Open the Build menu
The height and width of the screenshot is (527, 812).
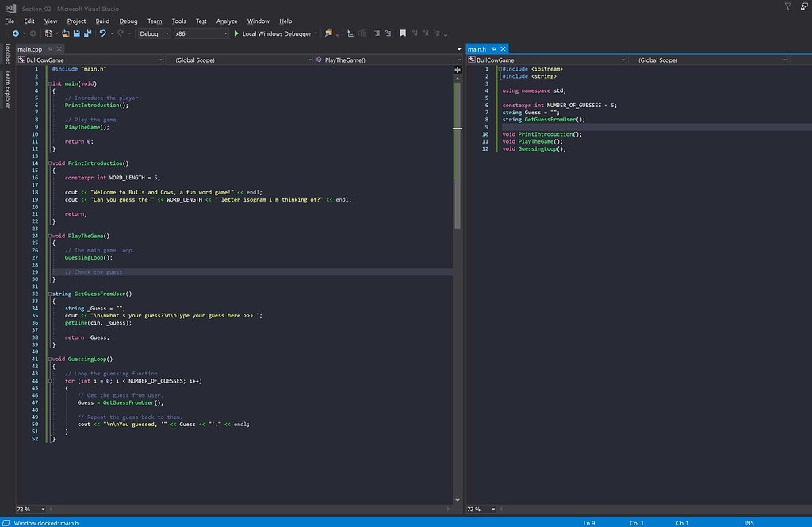point(104,21)
